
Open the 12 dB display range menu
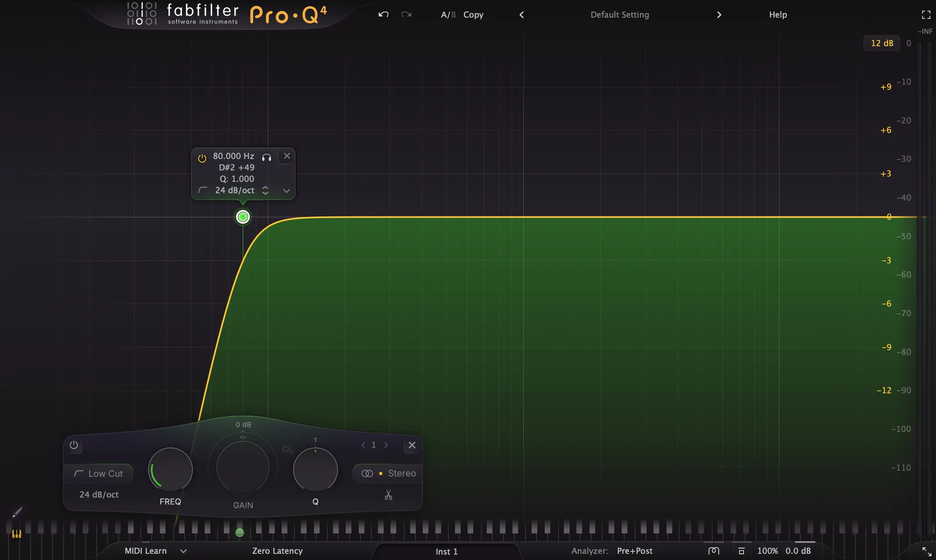coord(882,43)
